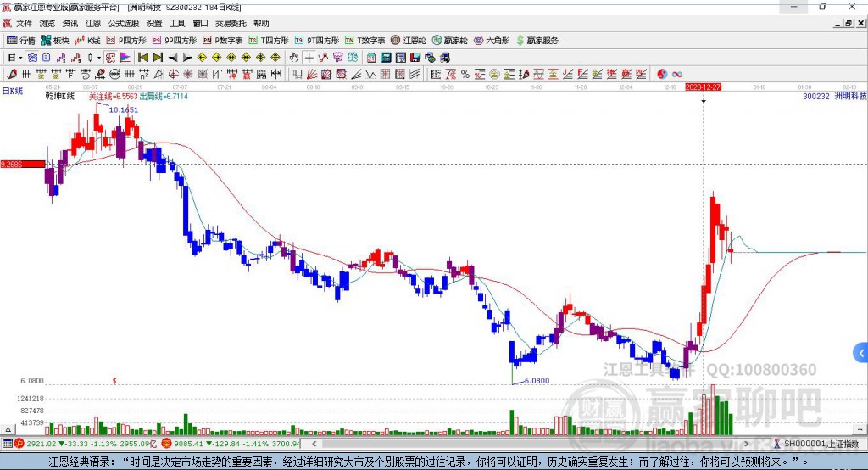Click the highlighted date marker 2023-12-27
The width and height of the screenshot is (868, 470).
[703, 87]
